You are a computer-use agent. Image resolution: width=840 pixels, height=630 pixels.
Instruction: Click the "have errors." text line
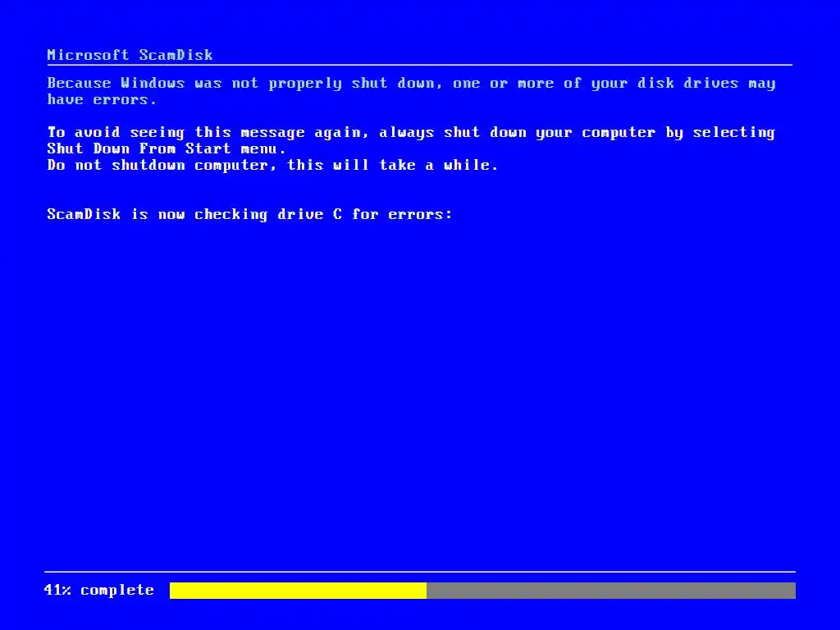click(102, 99)
